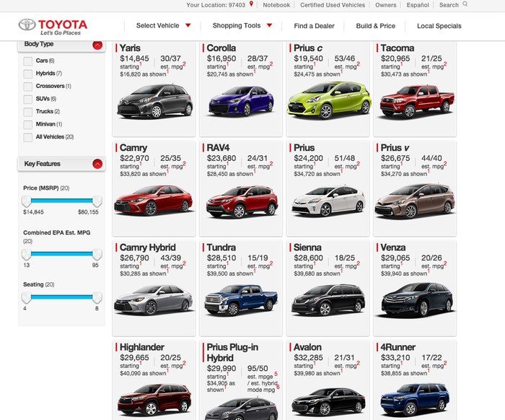505x420 pixels.
Task: Check the All Vehicles box
Action: coord(28,137)
